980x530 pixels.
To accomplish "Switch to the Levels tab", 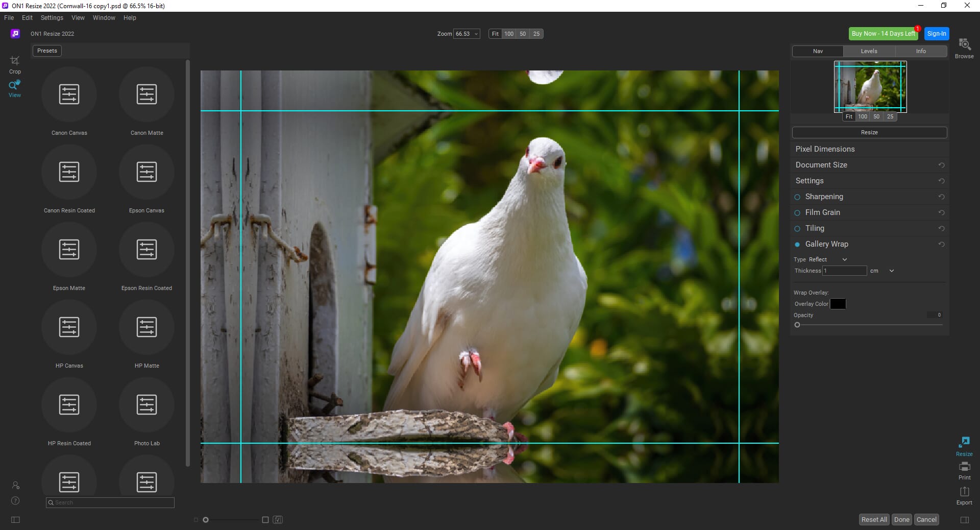I will 869,51.
